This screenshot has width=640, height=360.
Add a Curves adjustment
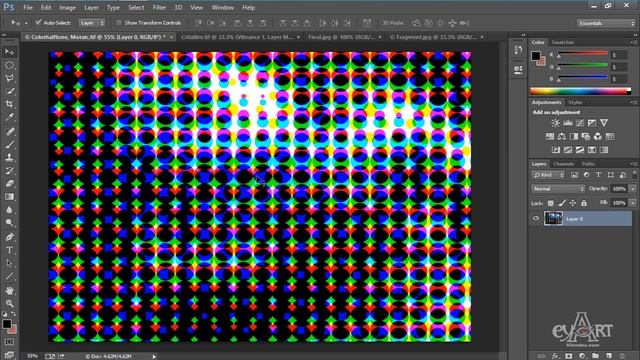click(580, 123)
